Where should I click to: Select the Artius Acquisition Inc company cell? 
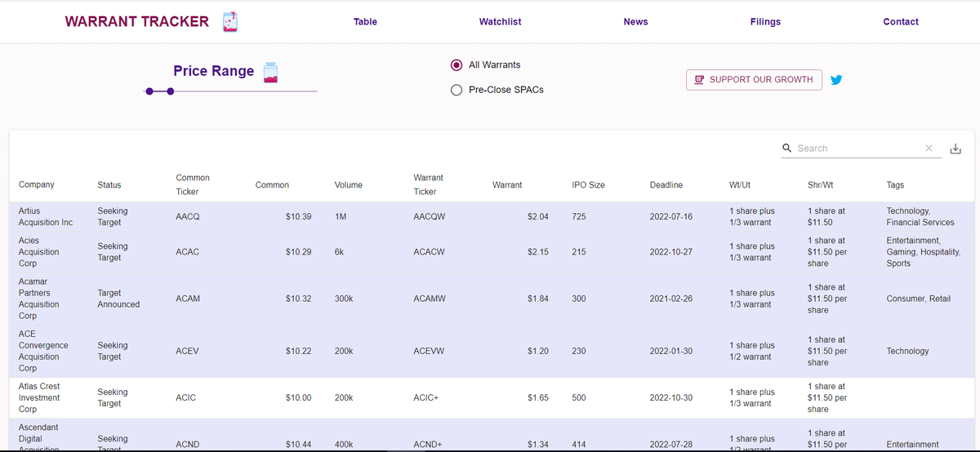click(x=46, y=216)
